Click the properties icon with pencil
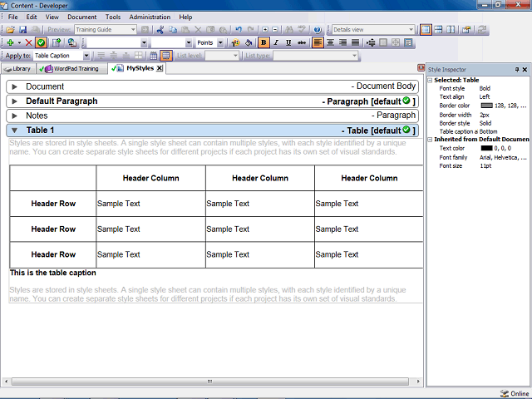532x399 pixels. [x=466, y=30]
